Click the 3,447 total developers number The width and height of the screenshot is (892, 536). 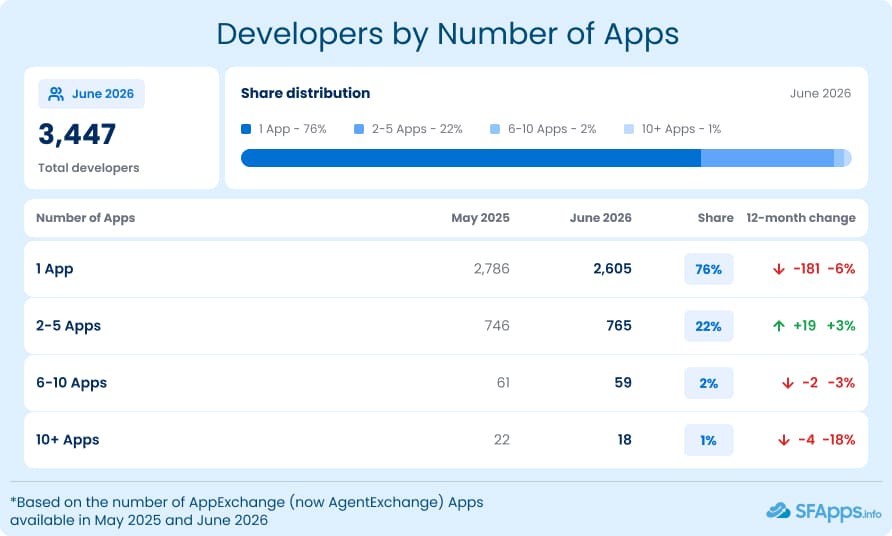[x=77, y=134]
